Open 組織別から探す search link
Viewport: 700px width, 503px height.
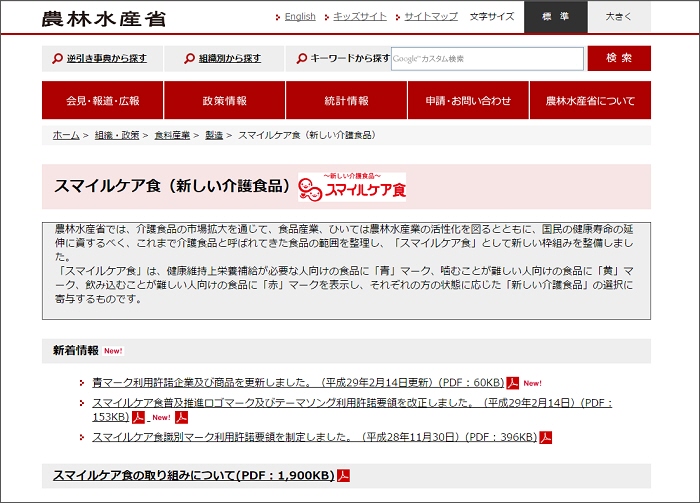point(229,58)
